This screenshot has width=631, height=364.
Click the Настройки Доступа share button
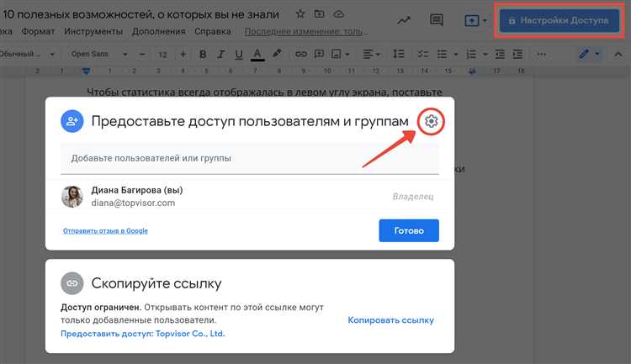(x=559, y=20)
